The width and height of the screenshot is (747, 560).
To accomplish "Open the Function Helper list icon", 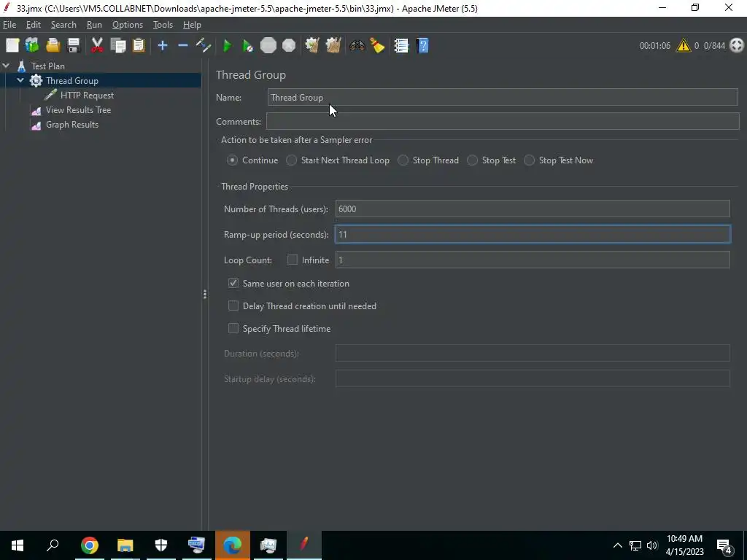I will point(401,45).
